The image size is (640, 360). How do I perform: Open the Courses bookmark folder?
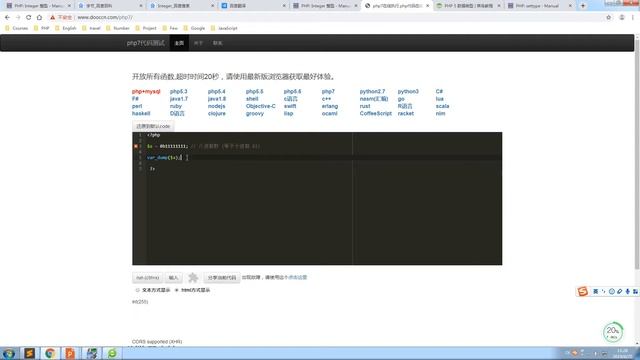point(17,28)
